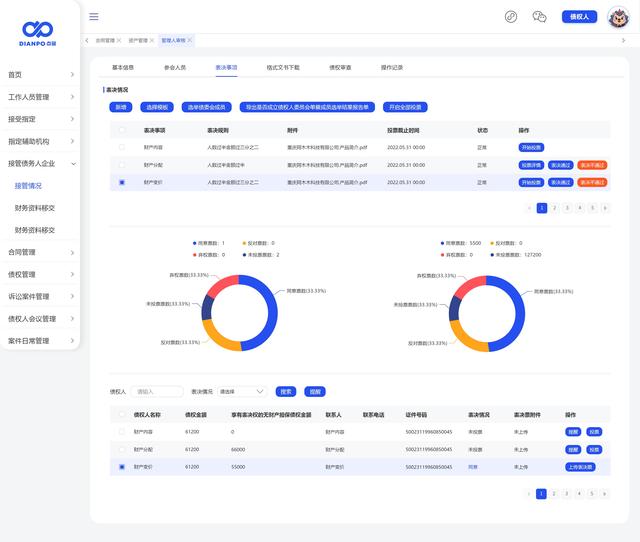
Task: Close the active highlighted page tab
Action: coord(189,40)
